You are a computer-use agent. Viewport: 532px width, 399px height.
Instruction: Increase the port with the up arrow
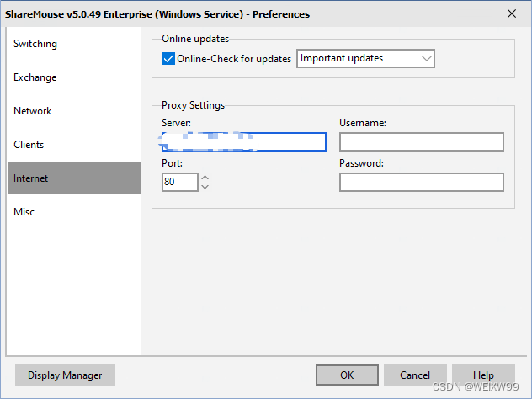coord(205,178)
